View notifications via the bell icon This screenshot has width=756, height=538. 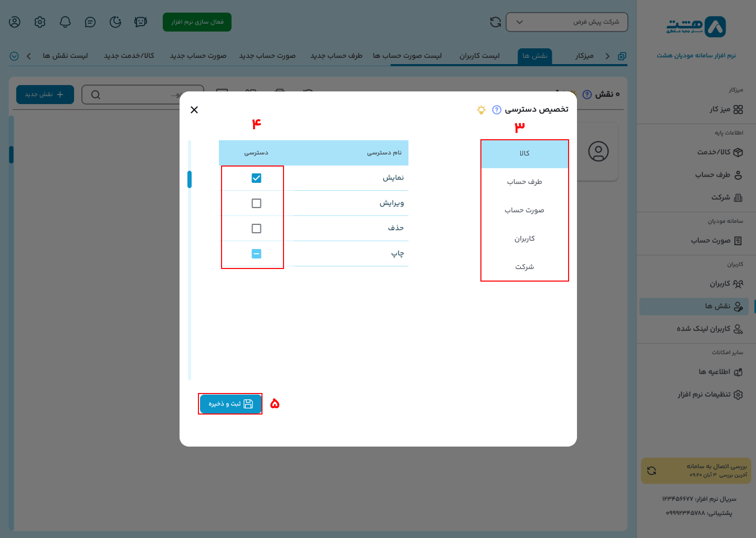click(65, 22)
